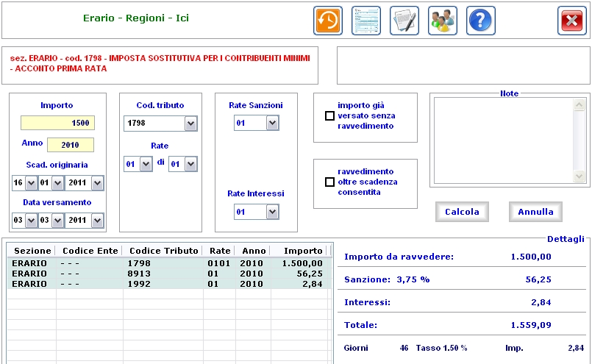The width and height of the screenshot is (592, 364).
Task: Click the Calcola button
Action: pos(462,212)
